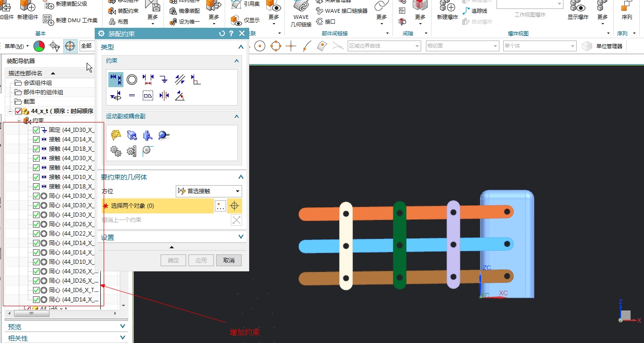Click the selection filter funnel icon

(x=55, y=46)
